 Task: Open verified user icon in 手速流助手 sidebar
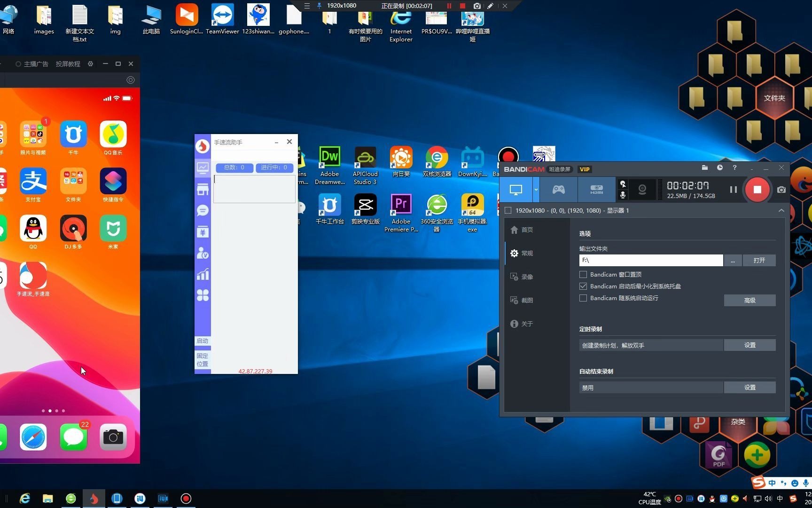(203, 253)
